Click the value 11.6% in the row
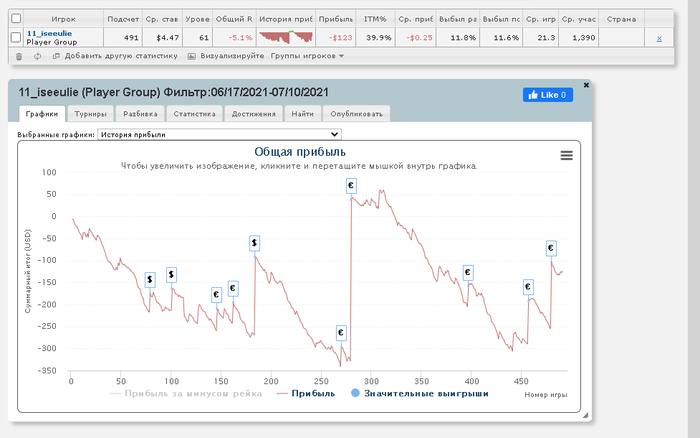The width and height of the screenshot is (700, 438). 506,38
